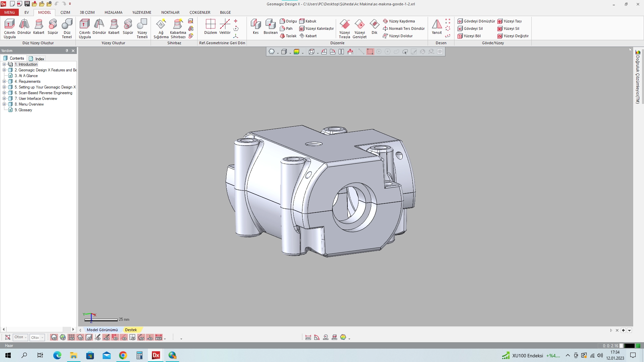Click the Taslak draft tool
Image resolution: width=644 pixels, height=362 pixels.
[288, 36]
